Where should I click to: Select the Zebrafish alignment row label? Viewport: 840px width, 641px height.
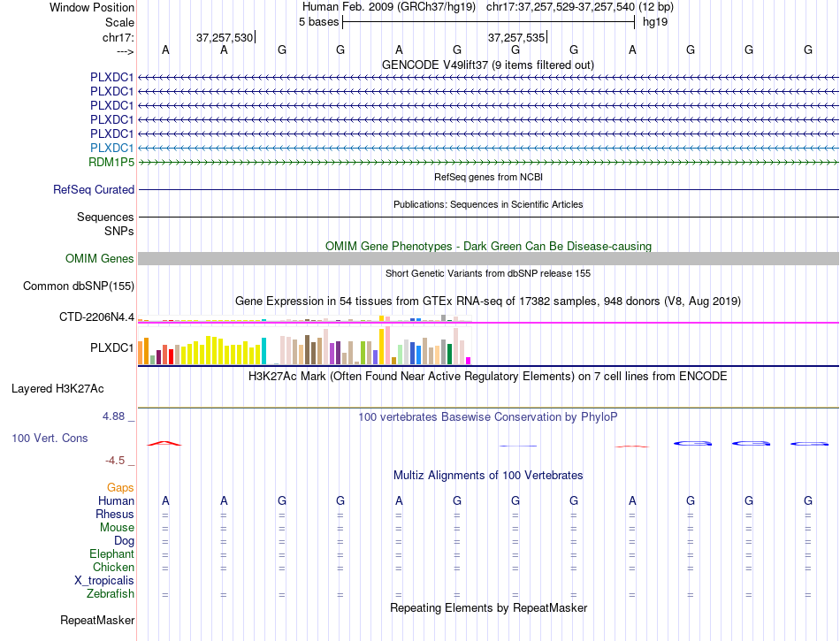click(110, 593)
